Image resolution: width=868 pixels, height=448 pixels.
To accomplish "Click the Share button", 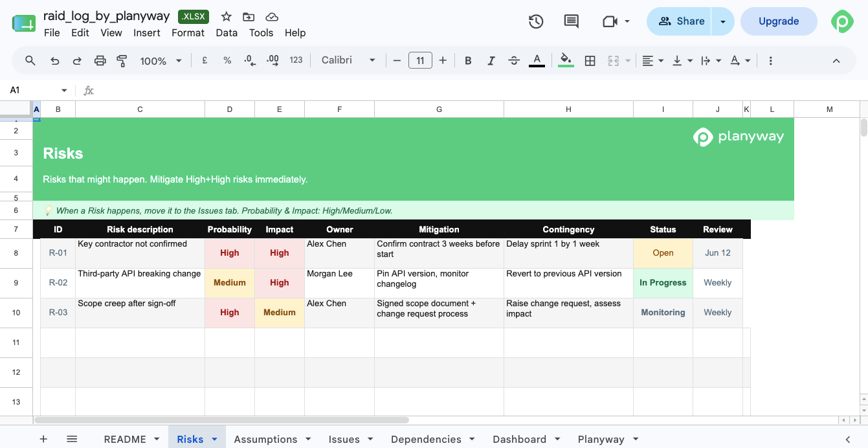I will coord(679,21).
